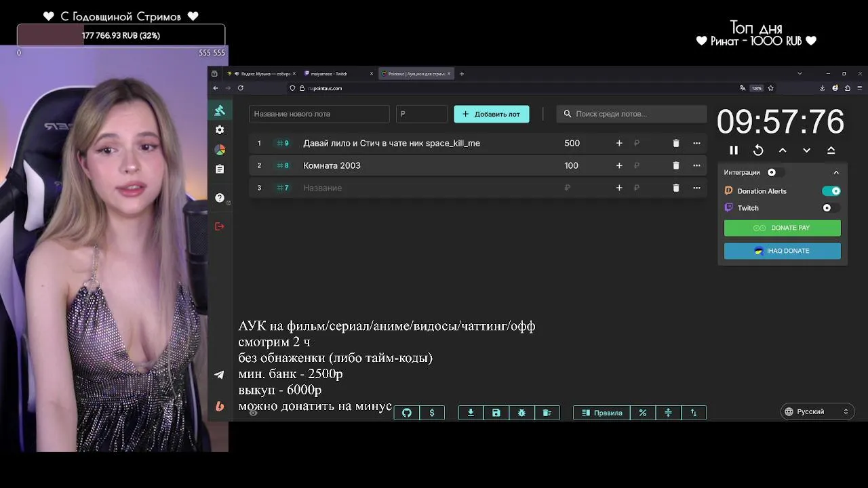Open the Русский language dropdown
The width and height of the screenshot is (868, 488).
pyautogui.click(x=817, y=411)
